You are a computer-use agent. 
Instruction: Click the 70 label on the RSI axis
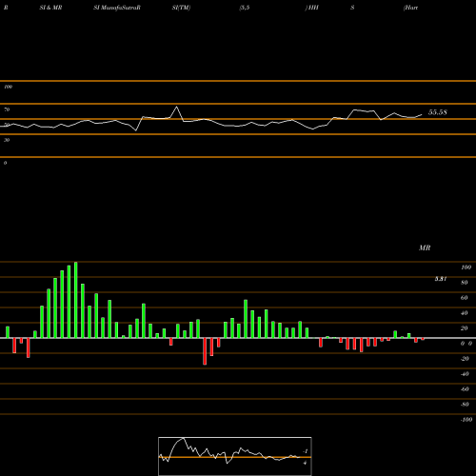tap(7, 109)
